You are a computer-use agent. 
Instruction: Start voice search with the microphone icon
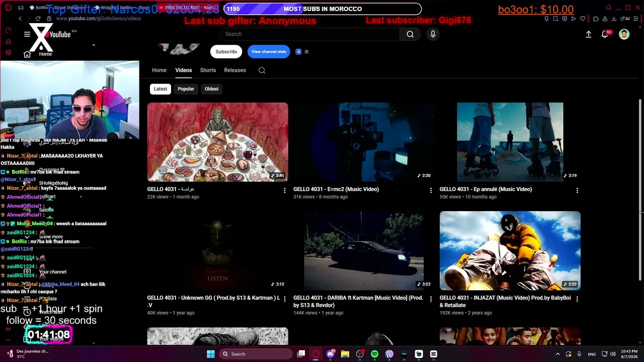pyautogui.click(x=433, y=34)
